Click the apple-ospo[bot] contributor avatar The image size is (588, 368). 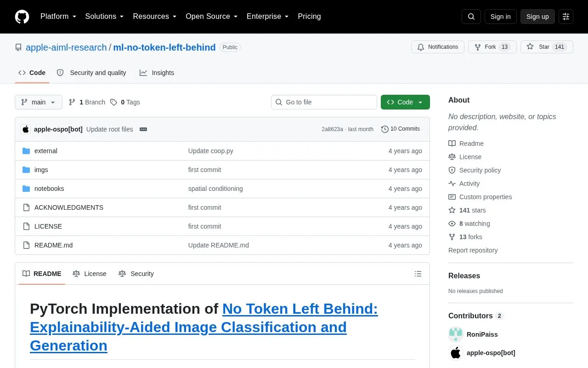click(456, 353)
